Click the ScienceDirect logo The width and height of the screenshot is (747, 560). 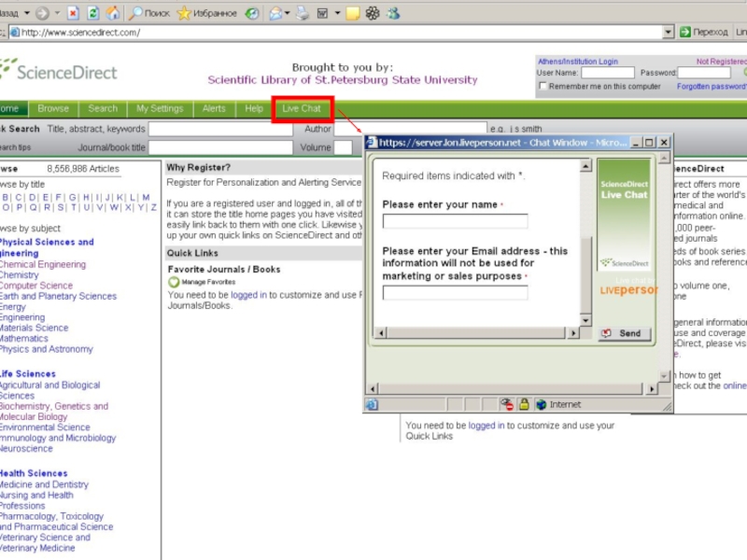coord(59,72)
